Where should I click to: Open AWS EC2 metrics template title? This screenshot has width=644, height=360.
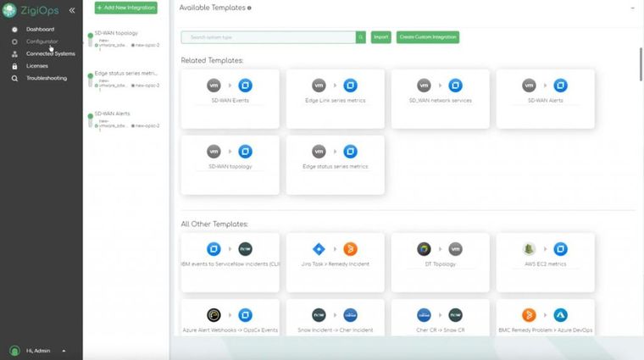(546, 264)
